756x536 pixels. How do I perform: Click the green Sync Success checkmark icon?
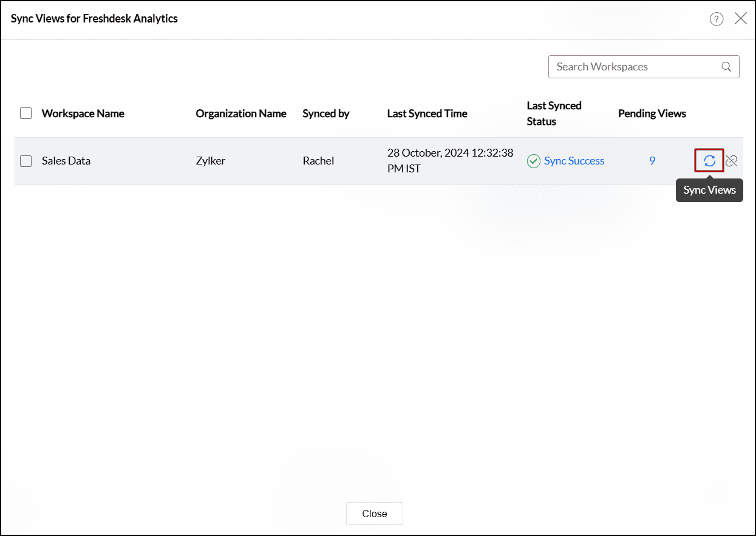[x=534, y=161]
